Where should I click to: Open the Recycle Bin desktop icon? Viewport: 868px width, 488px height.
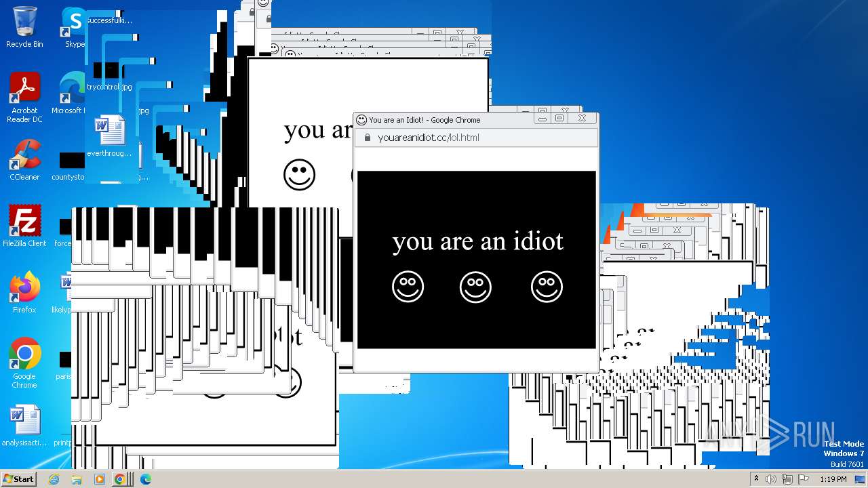(24, 28)
